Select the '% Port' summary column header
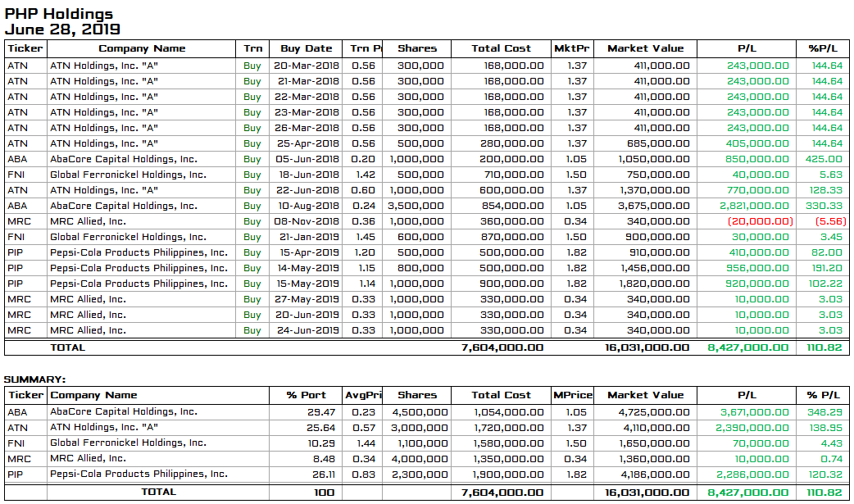 [306, 396]
